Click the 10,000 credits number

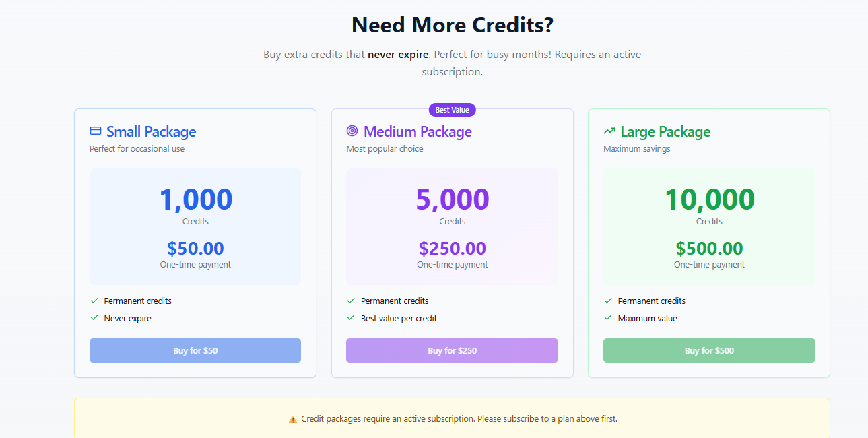coord(709,199)
